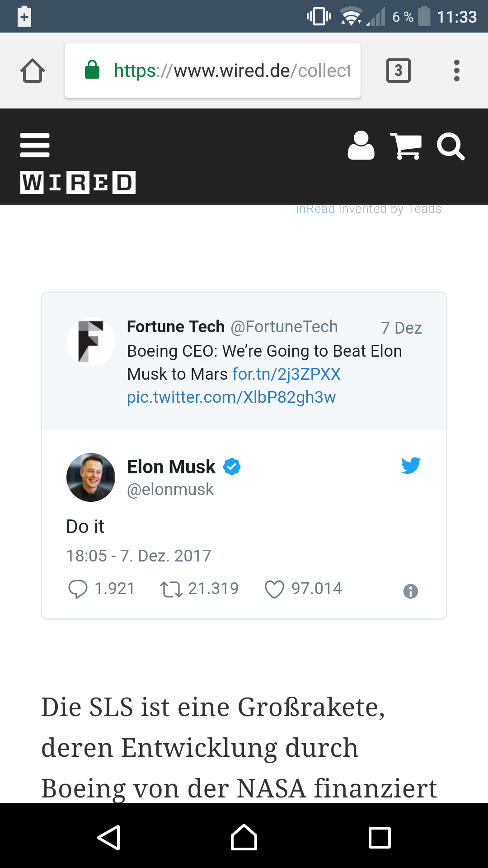Open the tab switcher showing 3 tabs
This screenshot has height=868, width=488.
399,71
